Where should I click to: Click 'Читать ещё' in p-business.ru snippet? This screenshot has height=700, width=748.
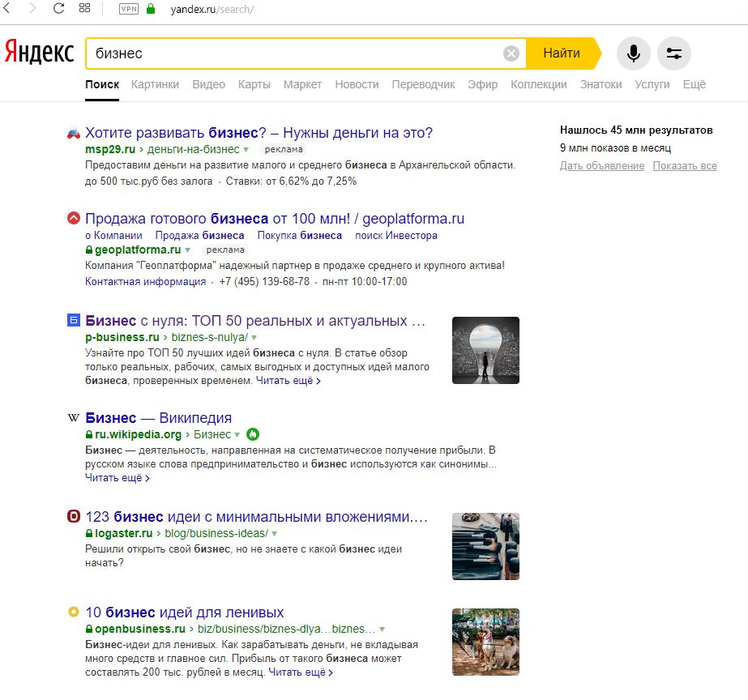[289, 381]
